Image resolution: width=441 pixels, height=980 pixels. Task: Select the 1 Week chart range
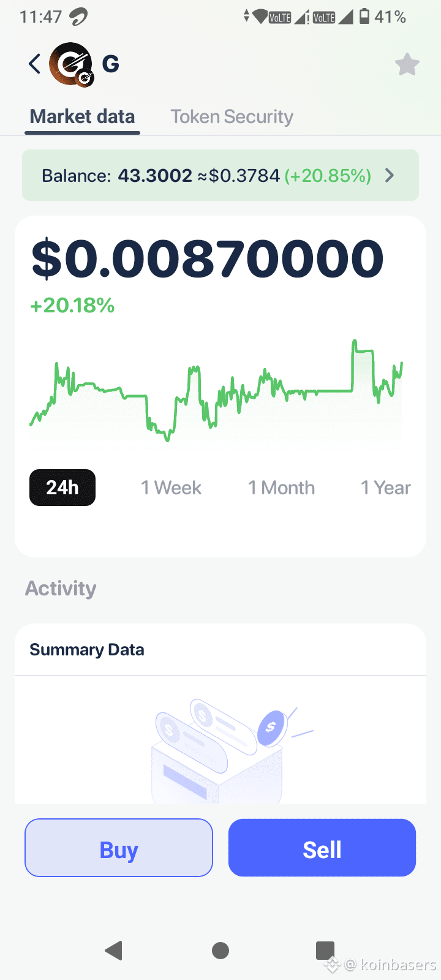point(171,488)
